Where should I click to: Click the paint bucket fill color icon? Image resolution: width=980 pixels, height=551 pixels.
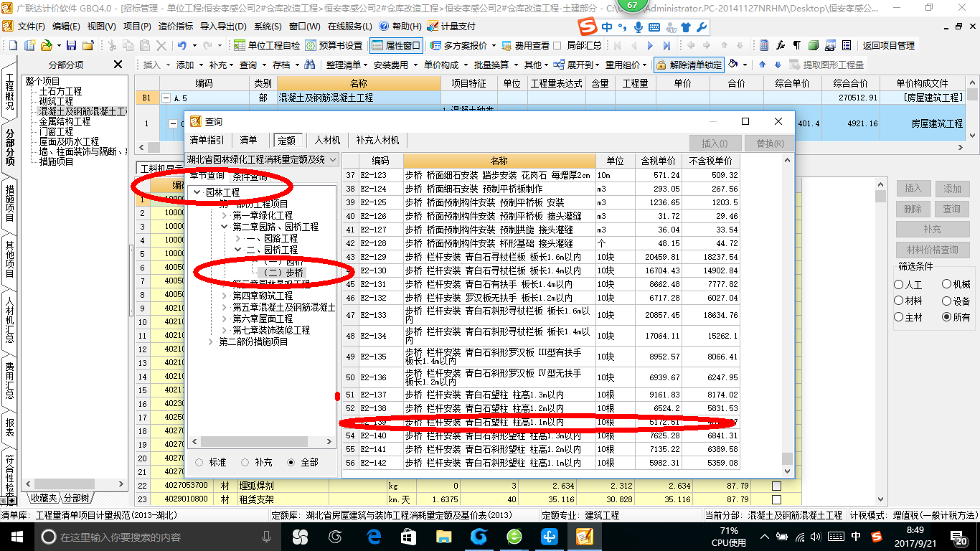(733, 65)
